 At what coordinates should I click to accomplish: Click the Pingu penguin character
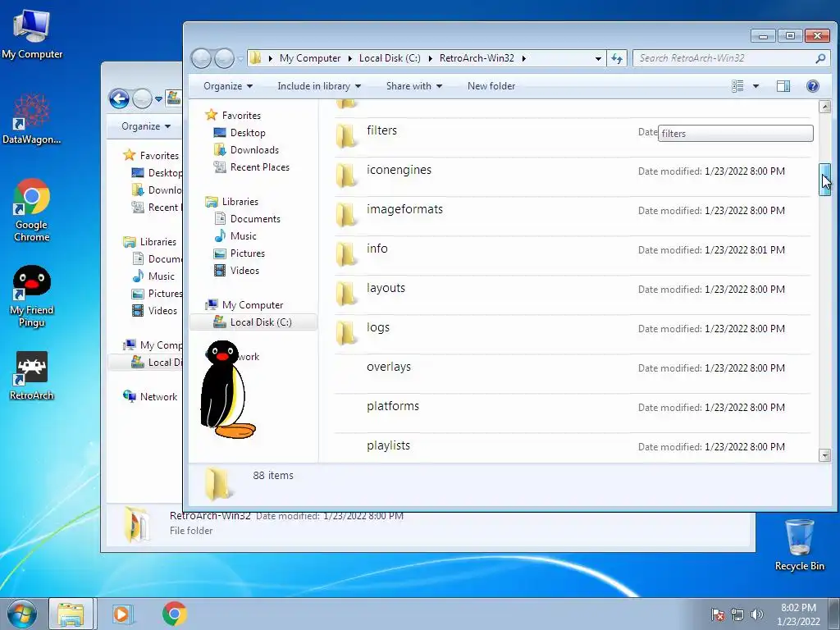click(x=227, y=390)
